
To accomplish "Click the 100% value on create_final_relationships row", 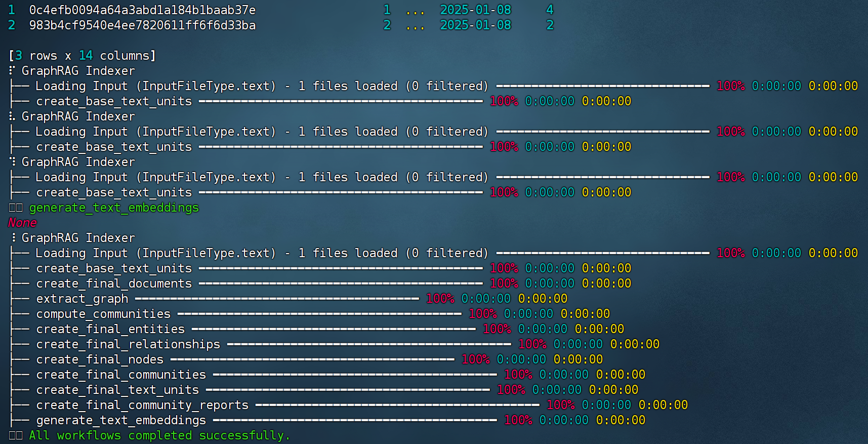I will (532, 344).
